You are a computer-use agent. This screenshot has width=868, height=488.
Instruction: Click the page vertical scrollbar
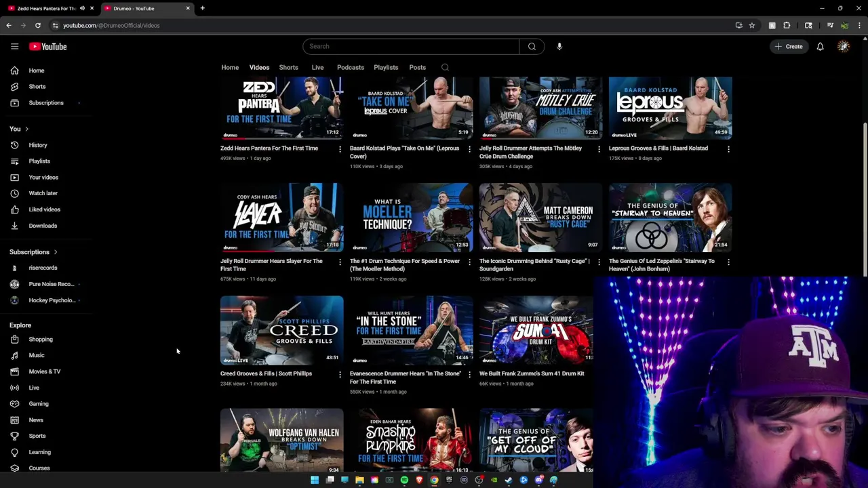point(864,200)
